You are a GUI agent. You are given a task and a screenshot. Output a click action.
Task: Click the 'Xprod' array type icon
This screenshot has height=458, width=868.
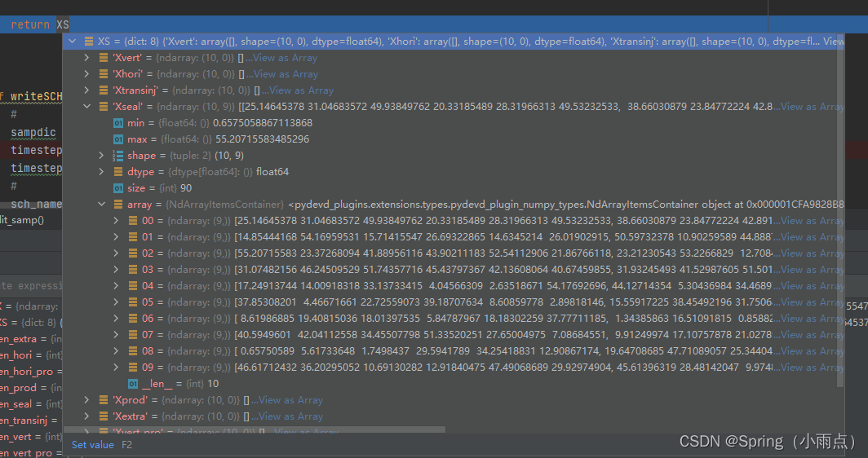[104, 400]
